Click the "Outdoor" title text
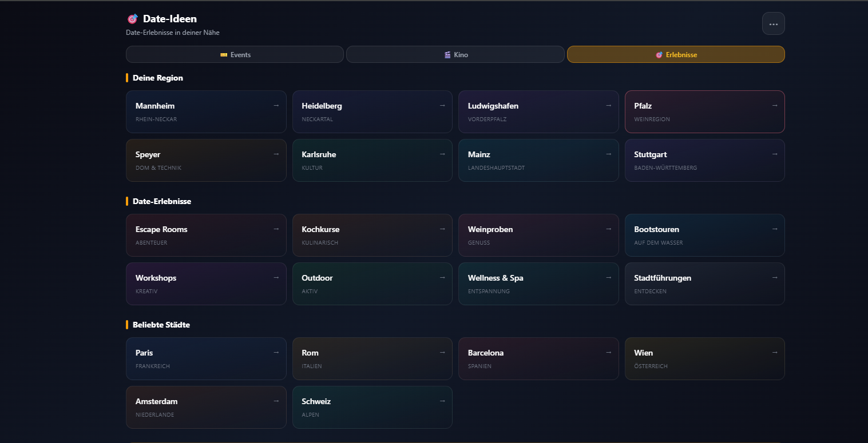Viewport: 868px width, 443px height. (317, 278)
